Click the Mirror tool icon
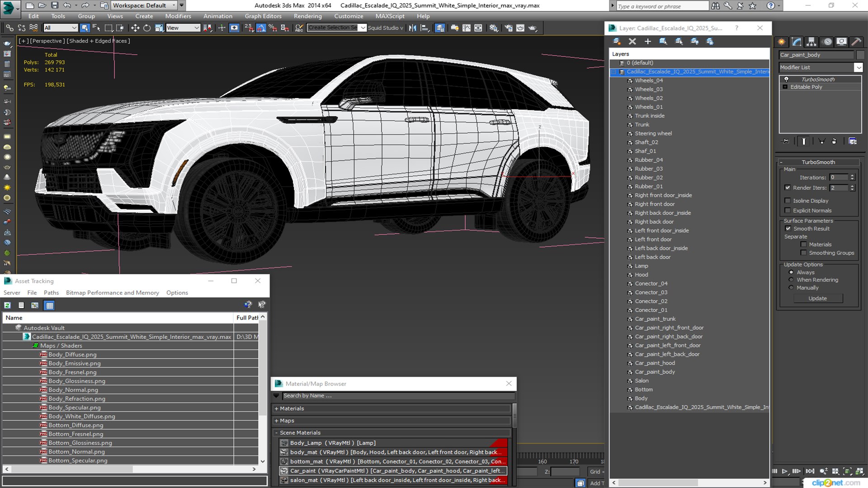 click(x=412, y=28)
